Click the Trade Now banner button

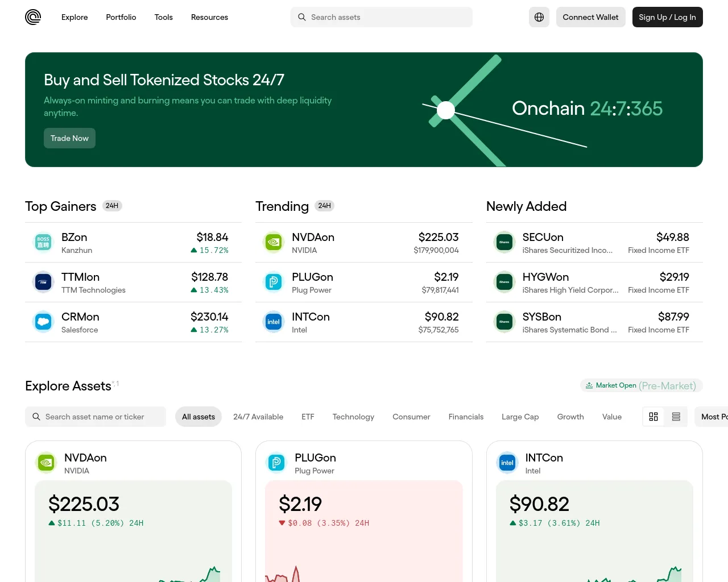69,138
